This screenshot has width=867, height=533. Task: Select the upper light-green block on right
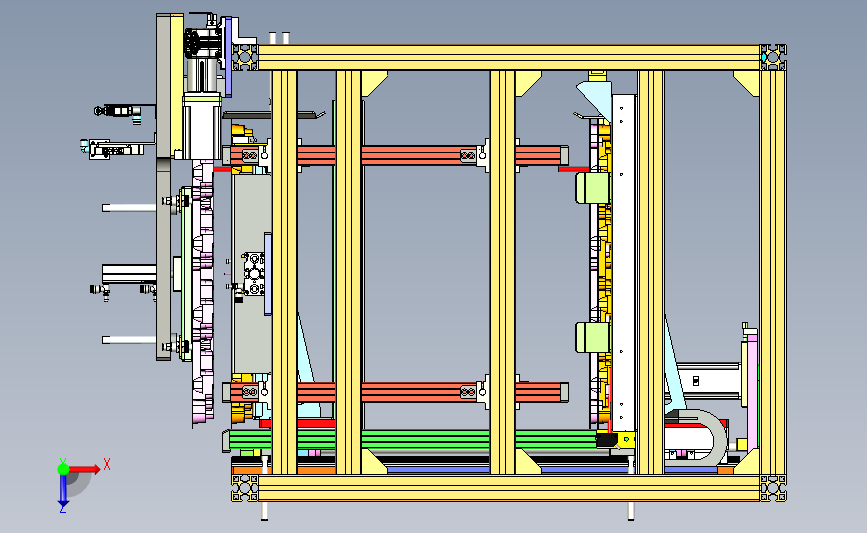pos(592,188)
